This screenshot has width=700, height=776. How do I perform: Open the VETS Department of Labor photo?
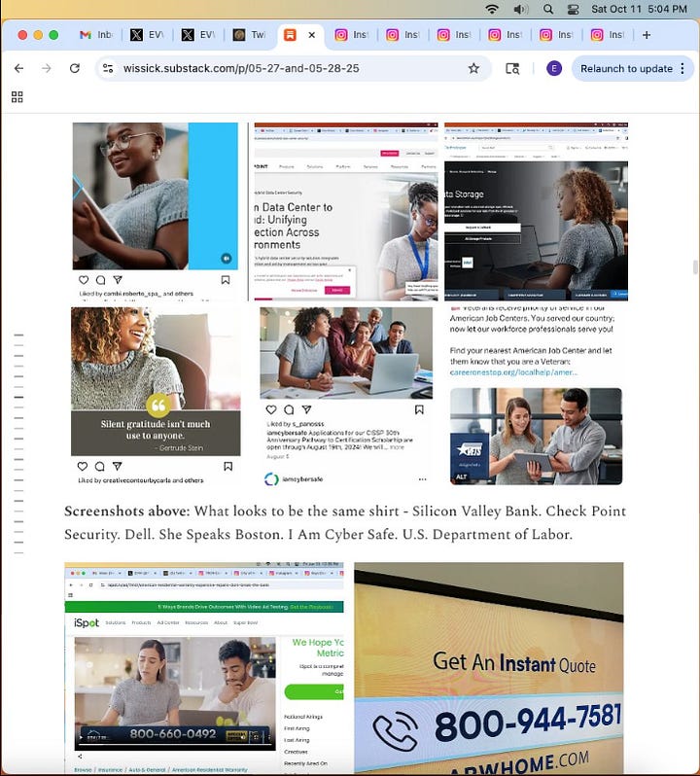537,436
